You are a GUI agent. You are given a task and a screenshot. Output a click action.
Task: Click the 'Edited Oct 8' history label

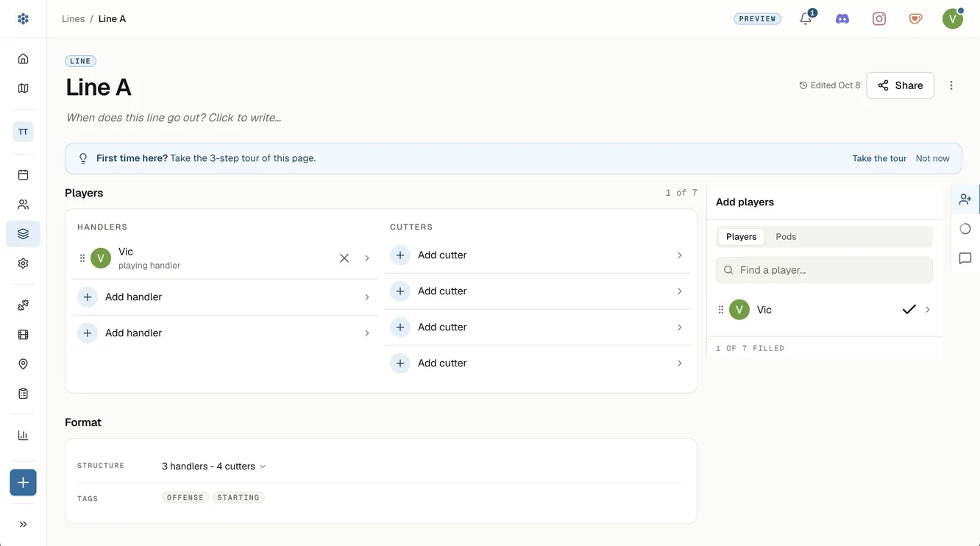pyautogui.click(x=830, y=85)
